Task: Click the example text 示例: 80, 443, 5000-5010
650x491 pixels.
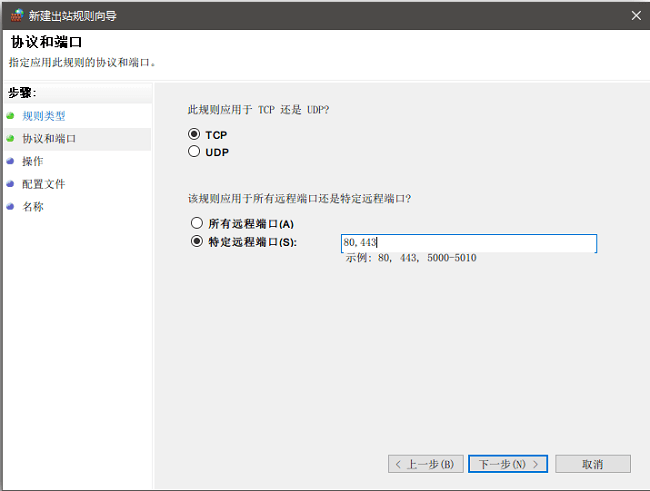Action: 411,258
